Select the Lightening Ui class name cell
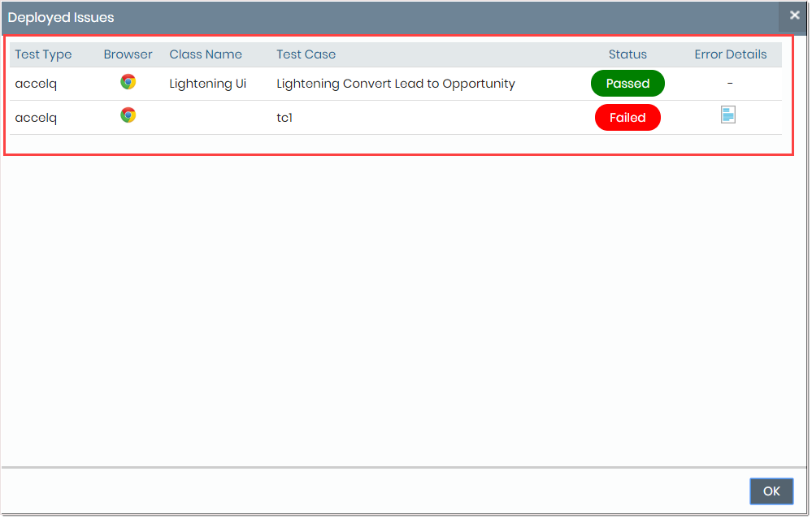This screenshot has width=812, height=519. pyautogui.click(x=207, y=84)
